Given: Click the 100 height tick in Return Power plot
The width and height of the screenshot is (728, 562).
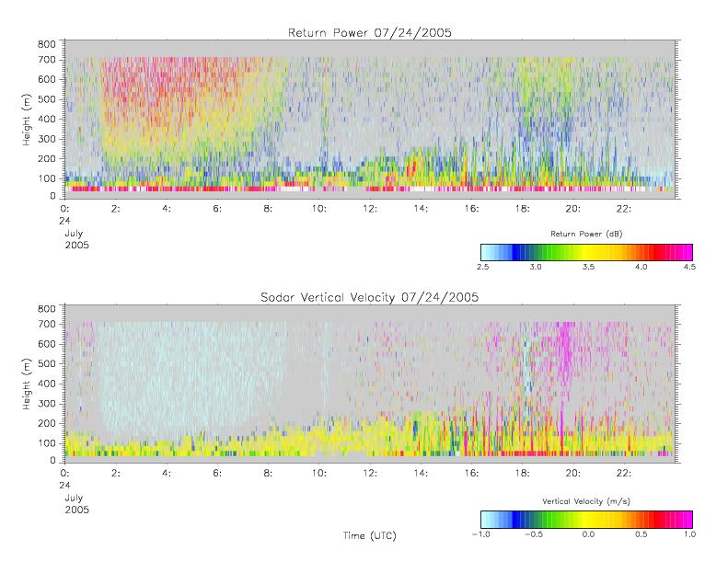Looking at the screenshot, I should point(46,178).
